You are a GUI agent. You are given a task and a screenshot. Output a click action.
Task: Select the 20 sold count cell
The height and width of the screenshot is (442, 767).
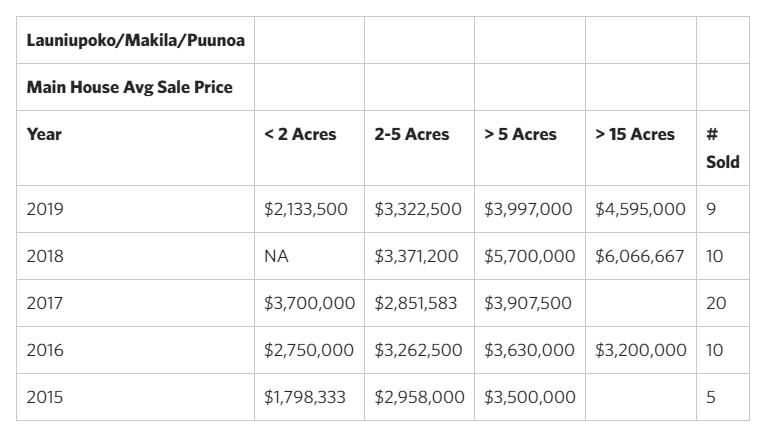tap(723, 303)
